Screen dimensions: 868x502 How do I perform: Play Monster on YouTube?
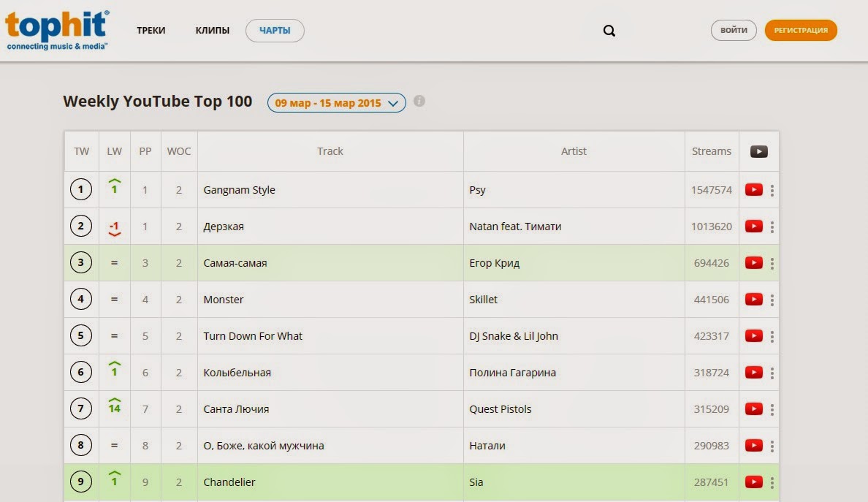[x=753, y=300]
